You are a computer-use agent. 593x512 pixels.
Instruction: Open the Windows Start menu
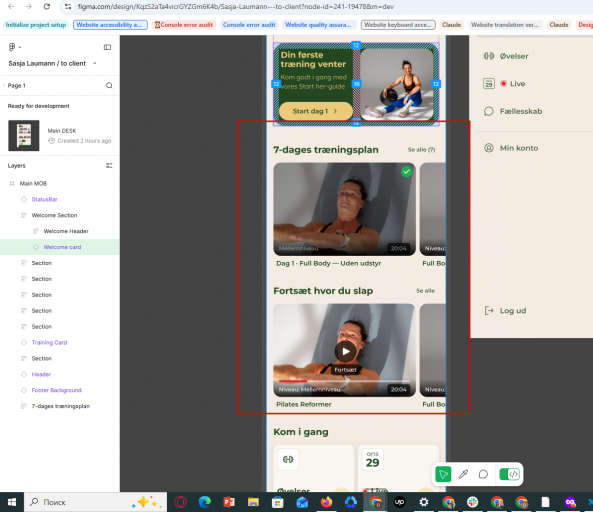(x=12, y=502)
